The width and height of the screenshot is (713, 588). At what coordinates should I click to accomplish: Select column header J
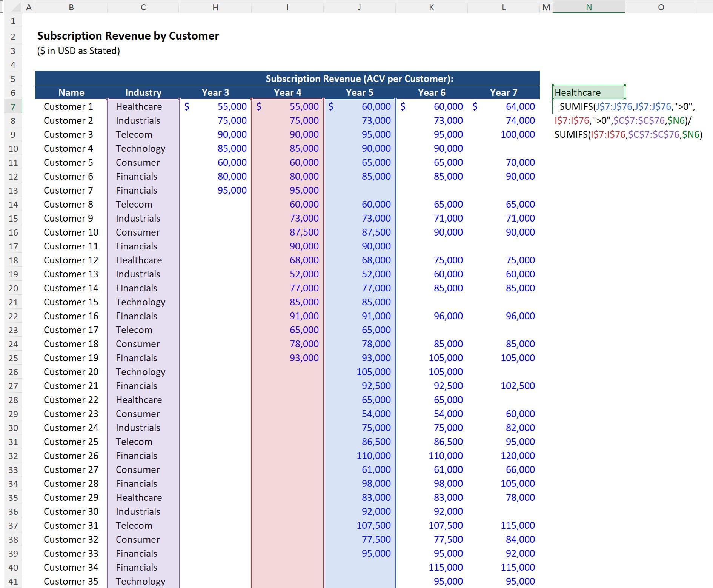tap(359, 6)
